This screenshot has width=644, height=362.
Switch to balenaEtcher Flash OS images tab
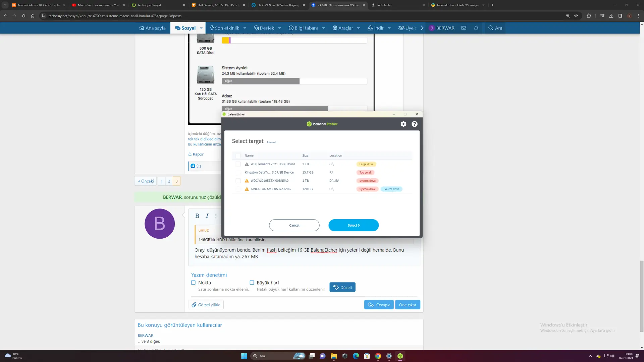coord(458,5)
